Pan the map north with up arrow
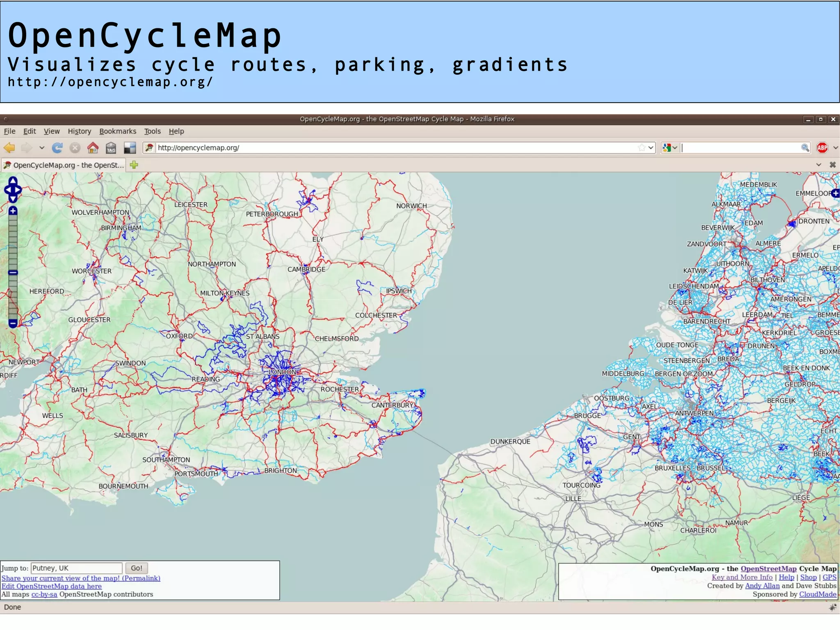Image resolution: width=840 pixels, height=630 pixels. (x=13, y=181)
